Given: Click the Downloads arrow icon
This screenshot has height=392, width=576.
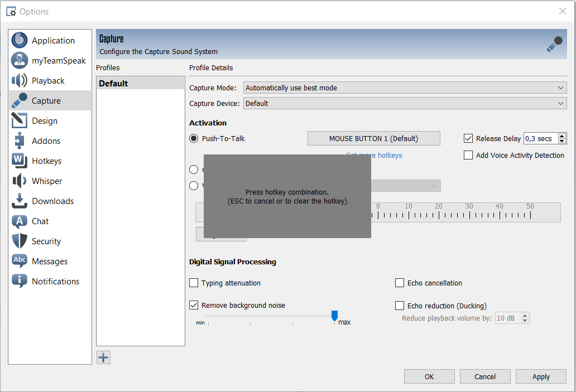Looking at the screenshot, I should pyautogui.click(x=20, y=201).
